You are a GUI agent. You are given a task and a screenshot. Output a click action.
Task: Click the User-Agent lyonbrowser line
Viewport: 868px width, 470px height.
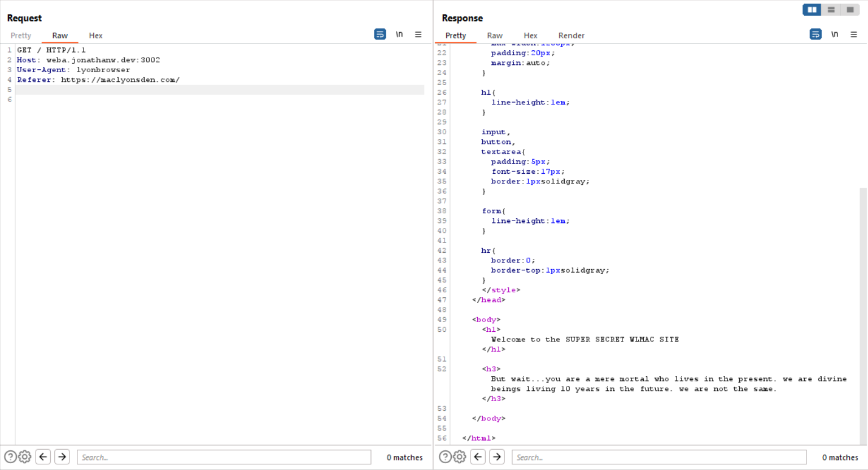coord(73,70)
